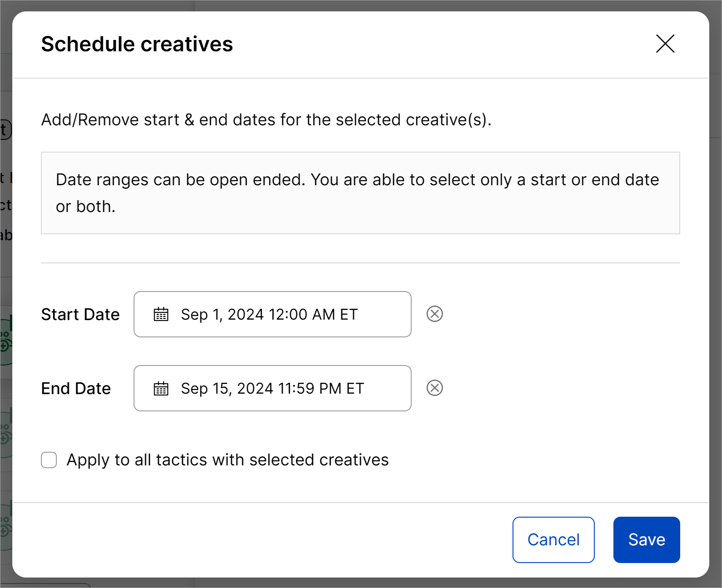Screen dimensions: 722x588
Task: Click the Add/Remove dates description text
Action: click(x=266, y=120)
